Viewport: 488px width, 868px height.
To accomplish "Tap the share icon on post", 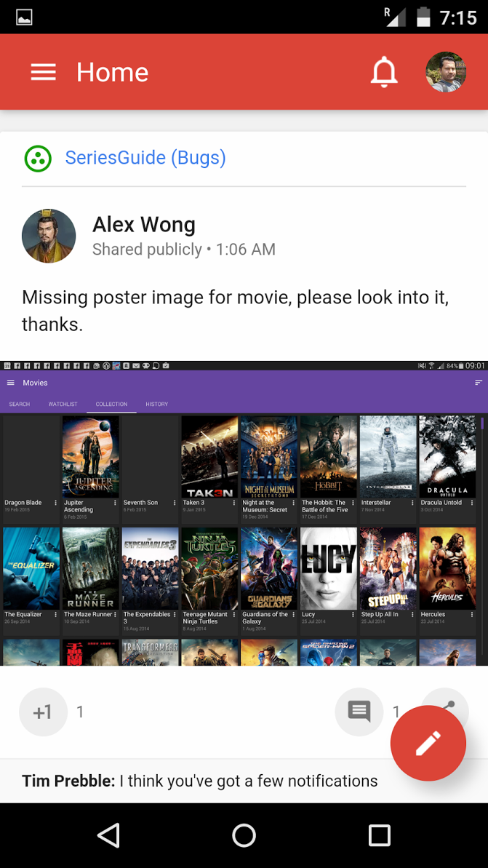I will coord(449,703).
